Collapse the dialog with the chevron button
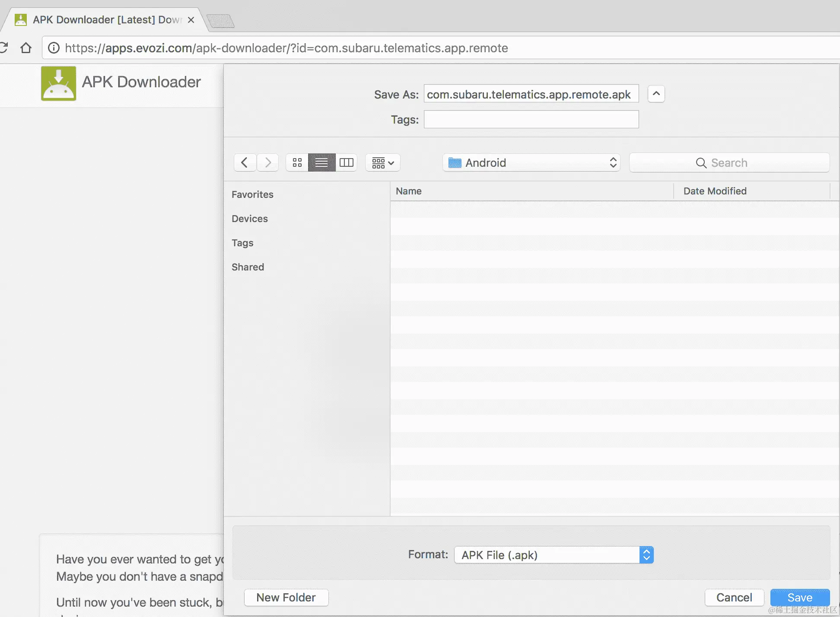Screen dimensions: 840x617 (x=656, y=94)
